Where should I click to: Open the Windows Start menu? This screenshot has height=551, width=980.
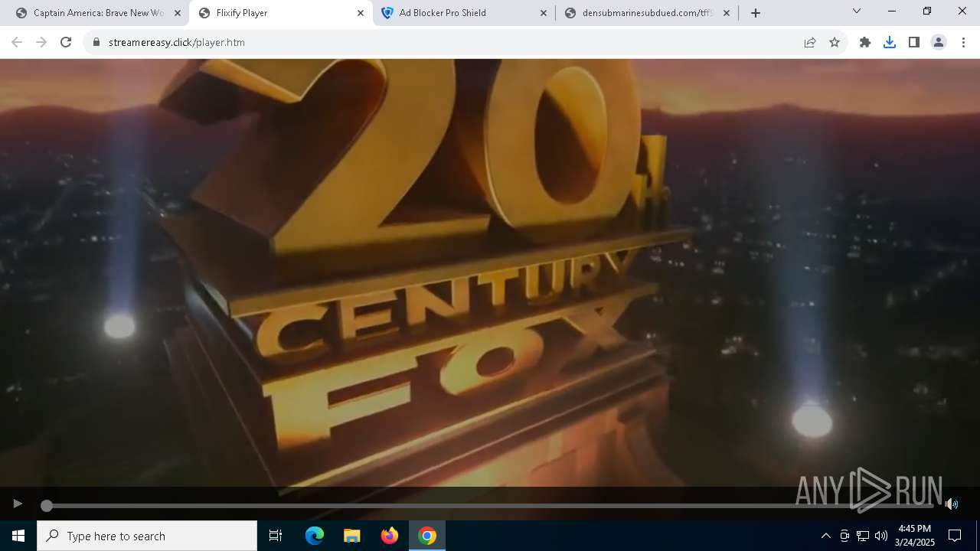(18, 536)
